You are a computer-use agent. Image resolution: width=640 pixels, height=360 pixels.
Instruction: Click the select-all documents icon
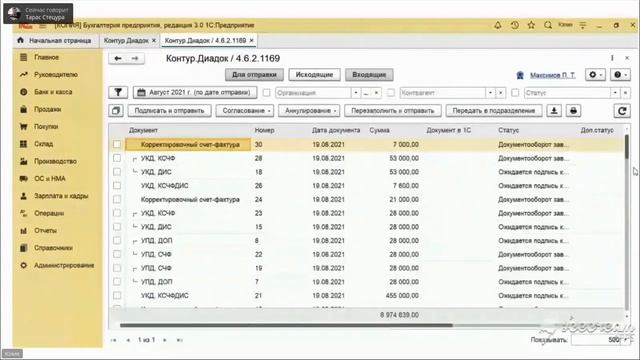(116, 111)
